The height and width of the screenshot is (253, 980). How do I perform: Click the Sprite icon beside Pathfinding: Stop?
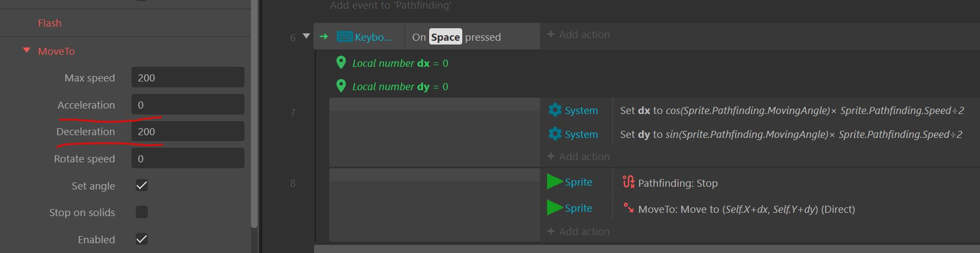[x=555, y=182]
